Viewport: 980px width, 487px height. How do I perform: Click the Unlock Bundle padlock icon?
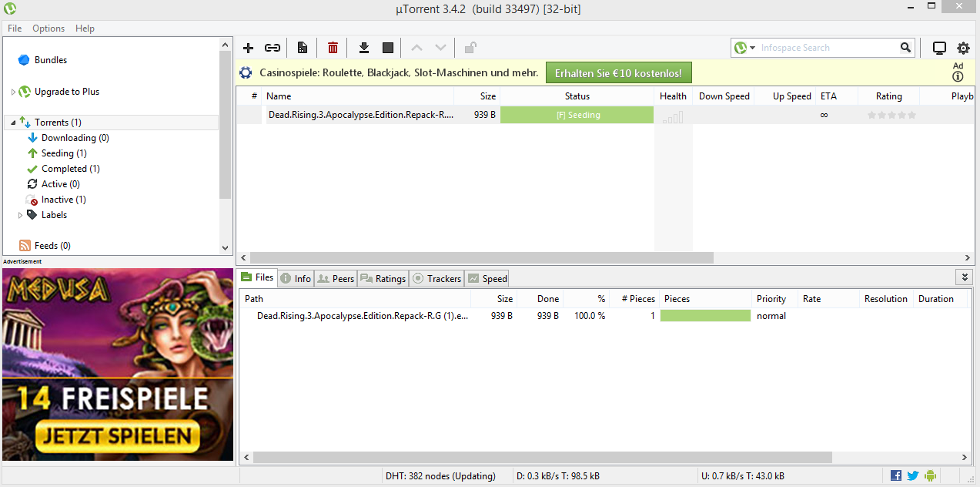pyautogui.click(x=470, y=48)
